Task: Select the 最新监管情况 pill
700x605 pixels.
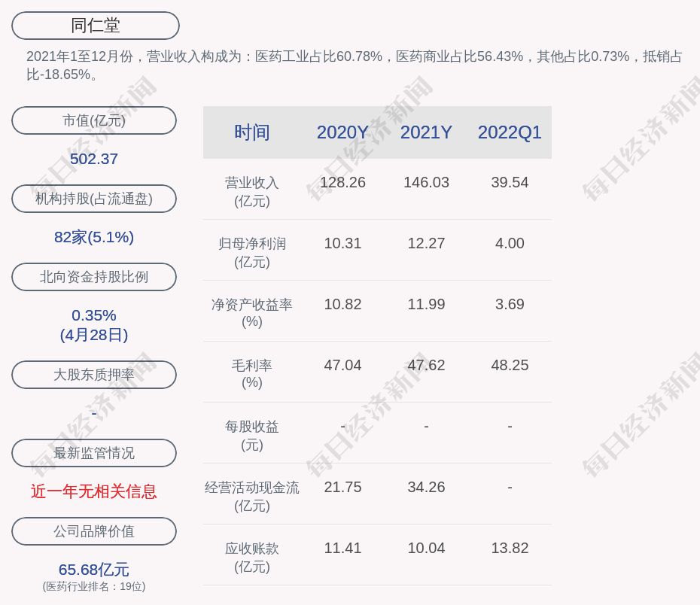Action: [x=94, y=453]
